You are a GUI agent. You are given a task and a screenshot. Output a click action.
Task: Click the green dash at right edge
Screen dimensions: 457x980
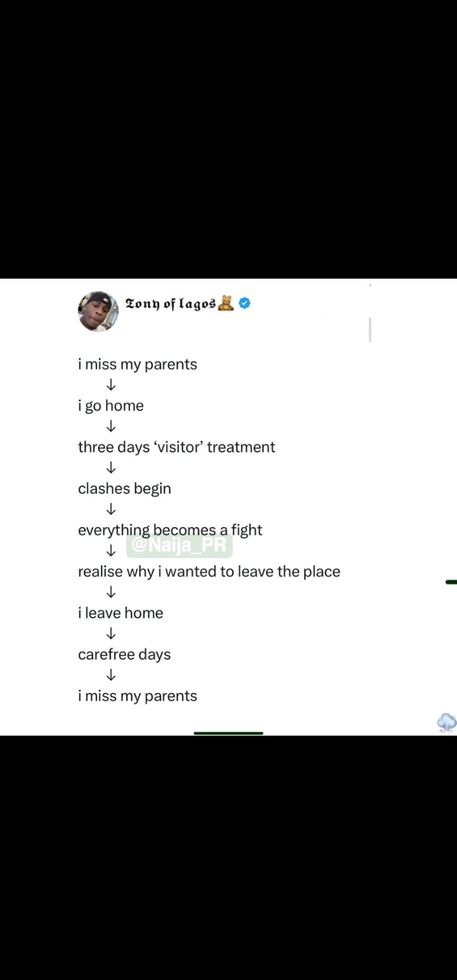(451, 581)
